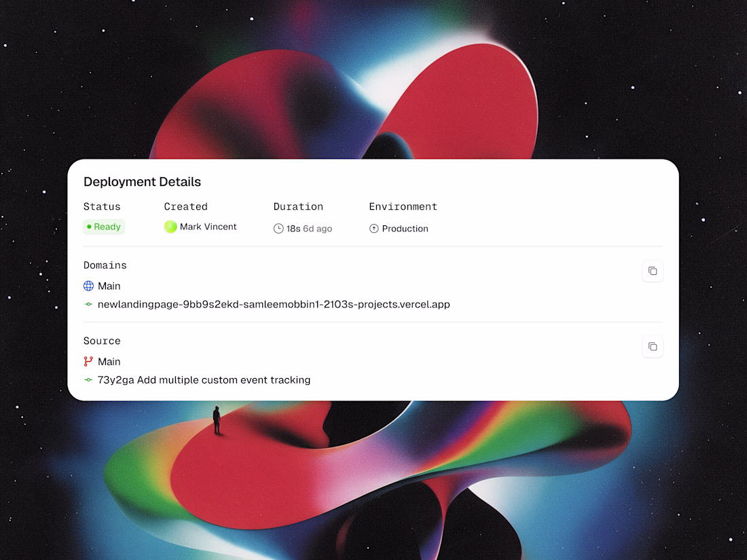747x560 pixels.
Task: Click the git branch icon beside Source Main
Action: coord(88,361)
